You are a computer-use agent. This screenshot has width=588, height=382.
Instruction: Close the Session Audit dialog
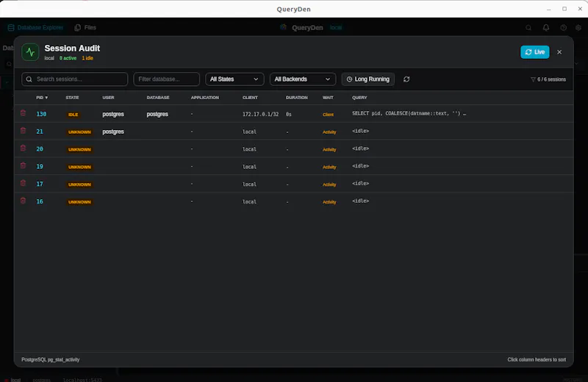[559, 52]
